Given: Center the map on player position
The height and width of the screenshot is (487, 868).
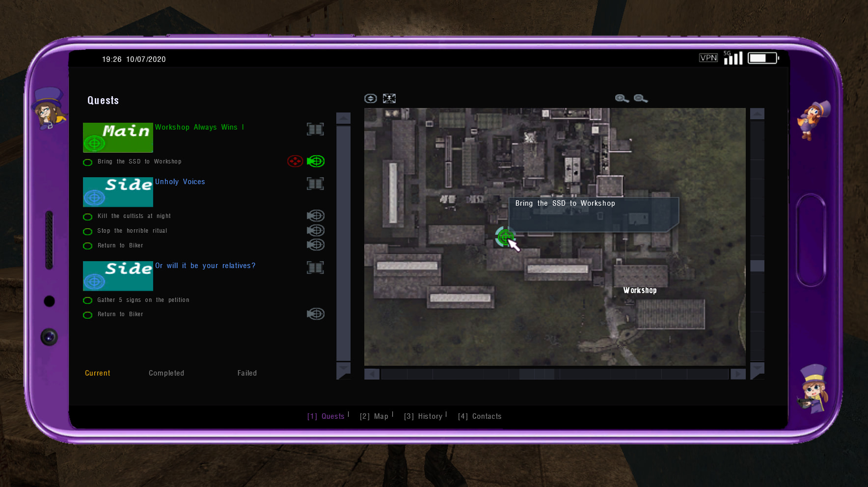Looking at the screenshot, I should pyautogui.click(x=370, y=99).
